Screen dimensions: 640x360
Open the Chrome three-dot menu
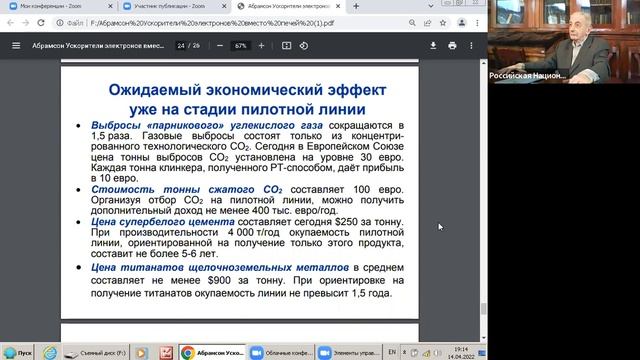(477, 23)
